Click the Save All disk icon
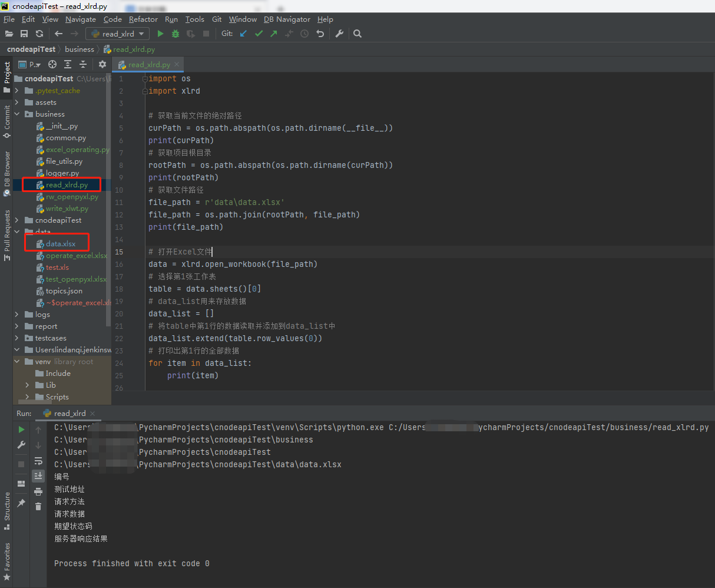 coord(24,34)
